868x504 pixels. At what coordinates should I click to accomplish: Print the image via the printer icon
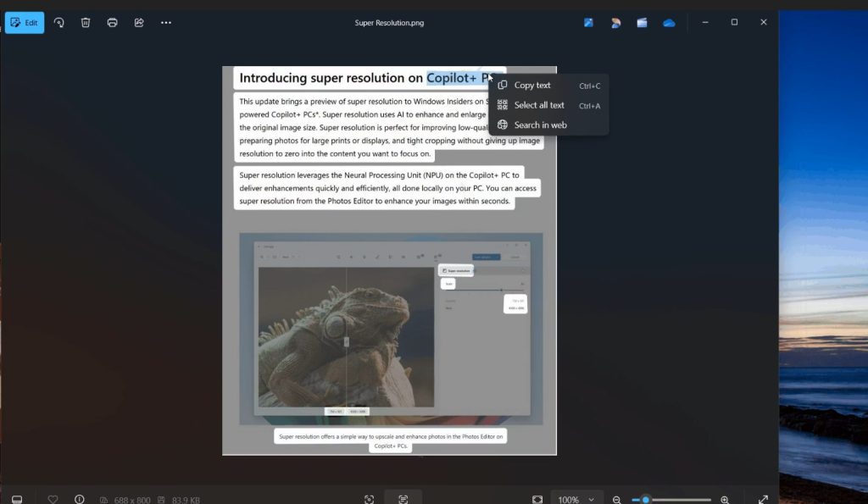click(113, 23)
